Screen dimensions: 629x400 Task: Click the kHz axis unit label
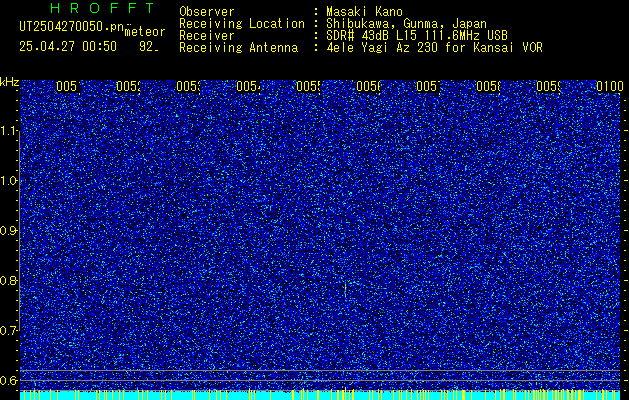point(9,83)
